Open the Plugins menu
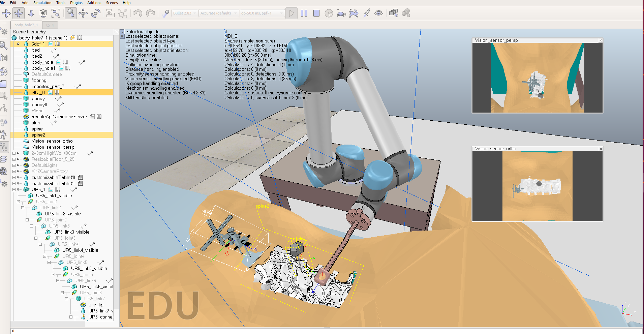Image resolution: width=644 pixels, height=334 pixels. coord(76,3)
